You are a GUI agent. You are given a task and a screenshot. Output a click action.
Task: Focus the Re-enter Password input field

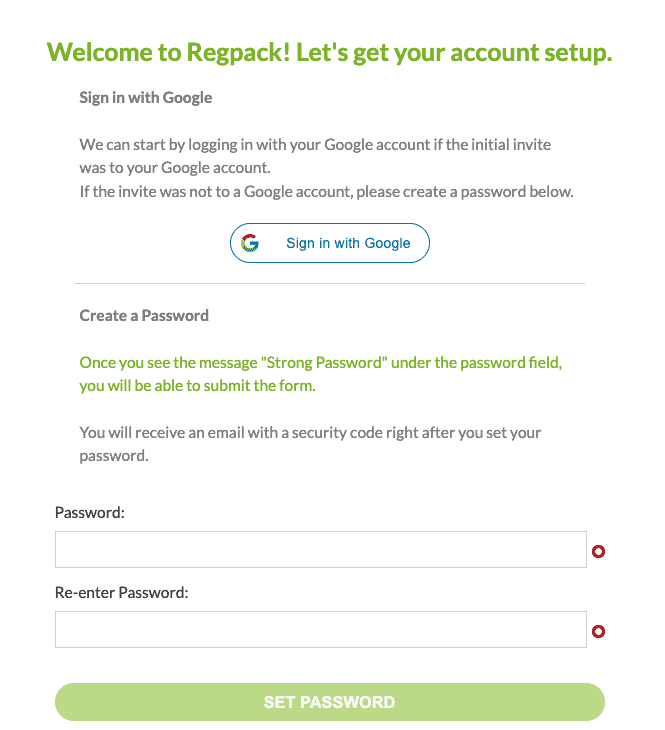(320, 630)
